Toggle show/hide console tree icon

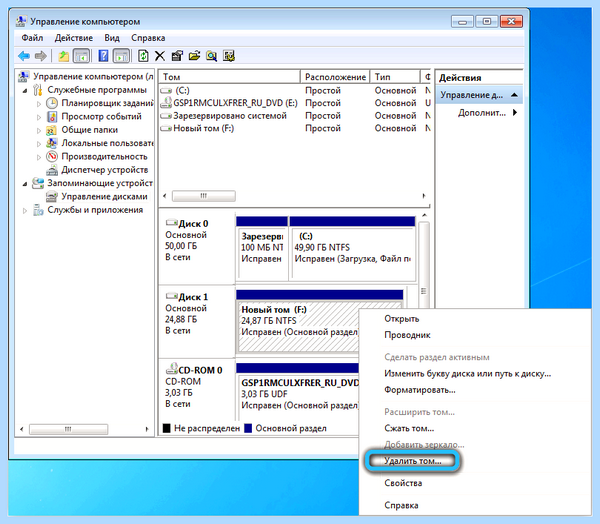81,56
